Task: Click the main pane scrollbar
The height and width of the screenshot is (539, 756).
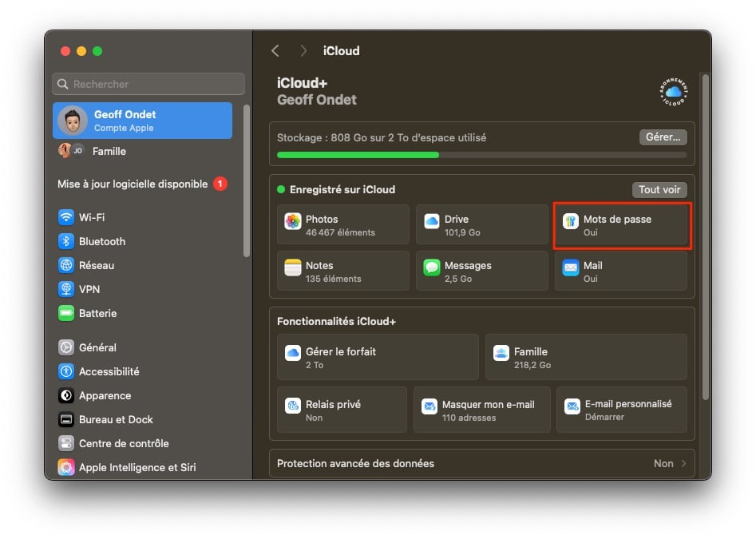Action: 706,236
